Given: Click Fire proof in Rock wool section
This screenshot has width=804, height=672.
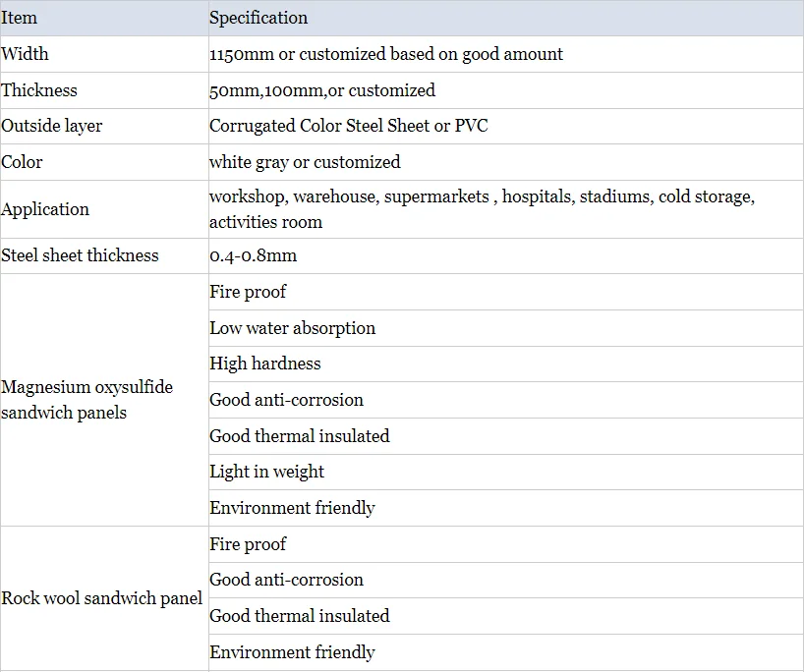Looking at the screenshot, I should 248,544.
